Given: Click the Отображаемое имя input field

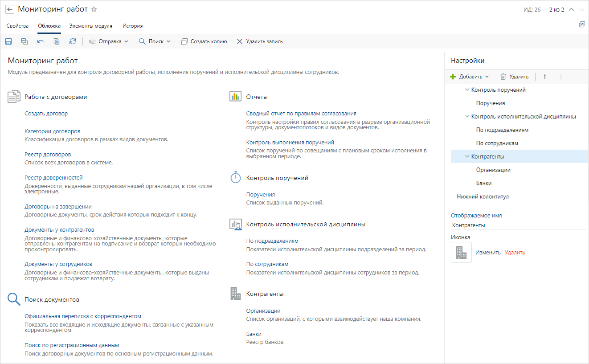Looking at the screenshot, I should (x=517, y=225).
